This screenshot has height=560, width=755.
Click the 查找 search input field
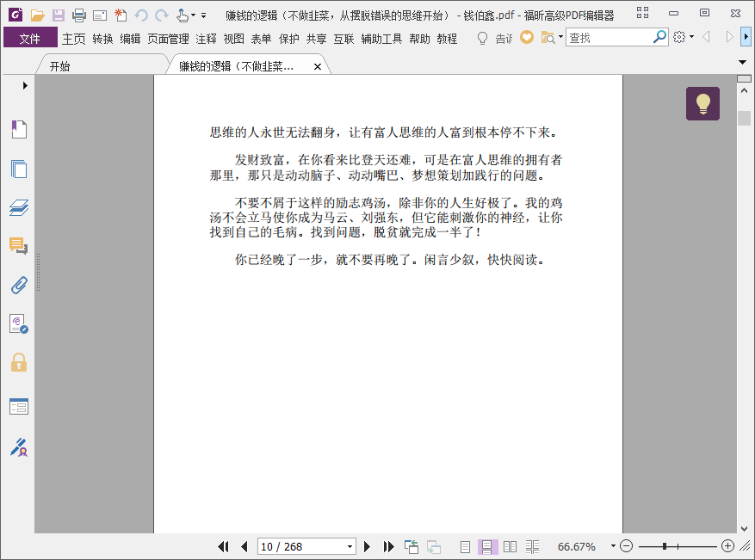coord(610,38)
